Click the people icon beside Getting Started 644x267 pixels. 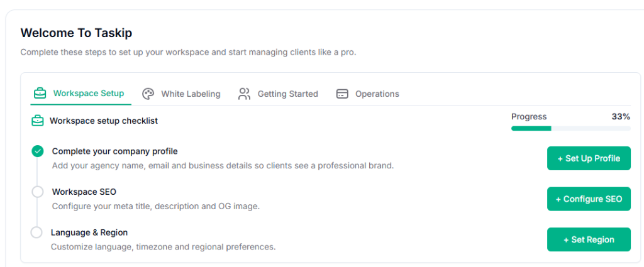245,94
